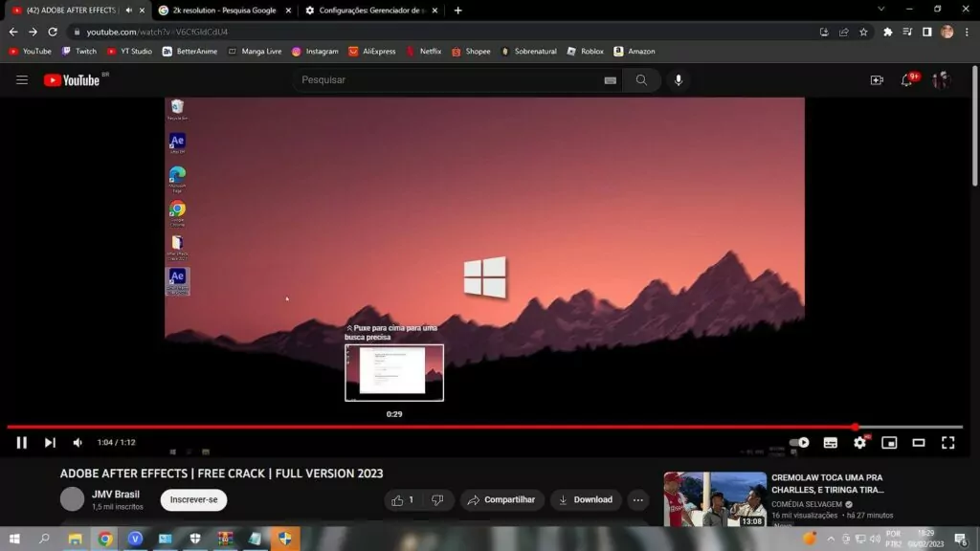Click the page vertical scrollbar
The height and width of the screenshot is (551, 980).
[x=975, y=125]
